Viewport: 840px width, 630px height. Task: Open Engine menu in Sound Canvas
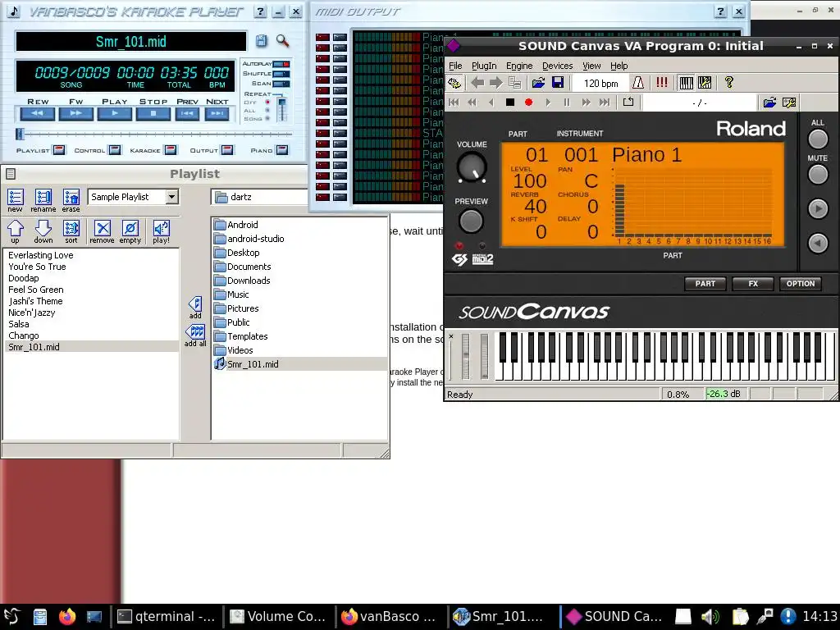pos(519,66)
